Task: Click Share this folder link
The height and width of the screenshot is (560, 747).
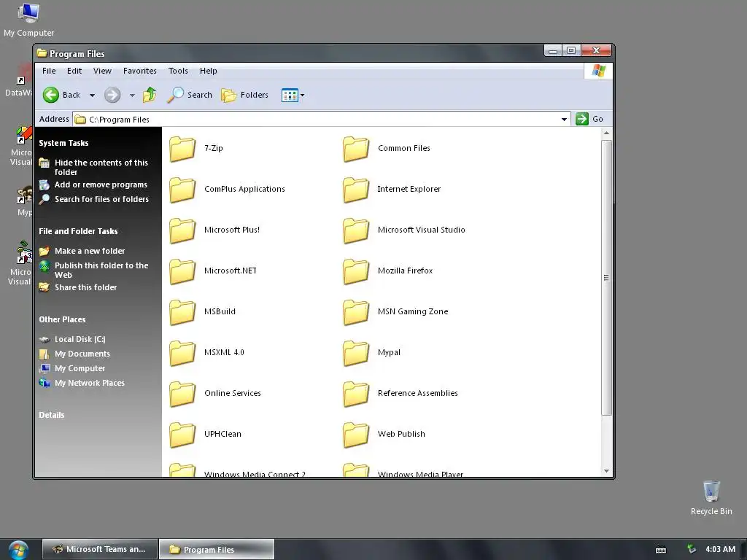Action: [86, 287]
